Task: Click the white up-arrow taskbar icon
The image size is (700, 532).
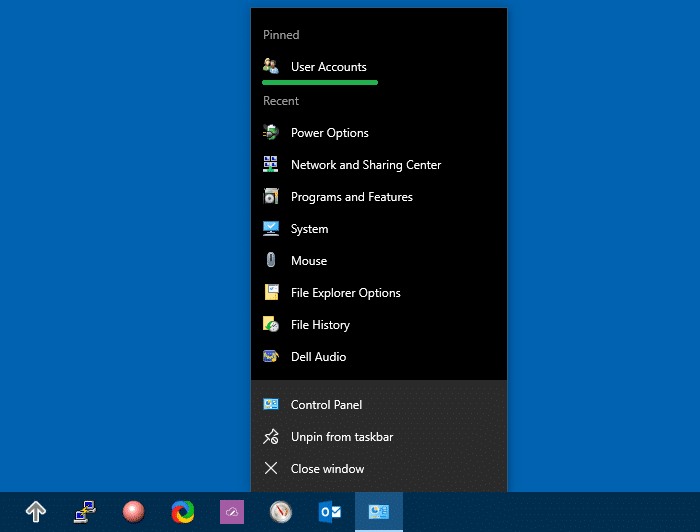Action: (x=36, y=511)
